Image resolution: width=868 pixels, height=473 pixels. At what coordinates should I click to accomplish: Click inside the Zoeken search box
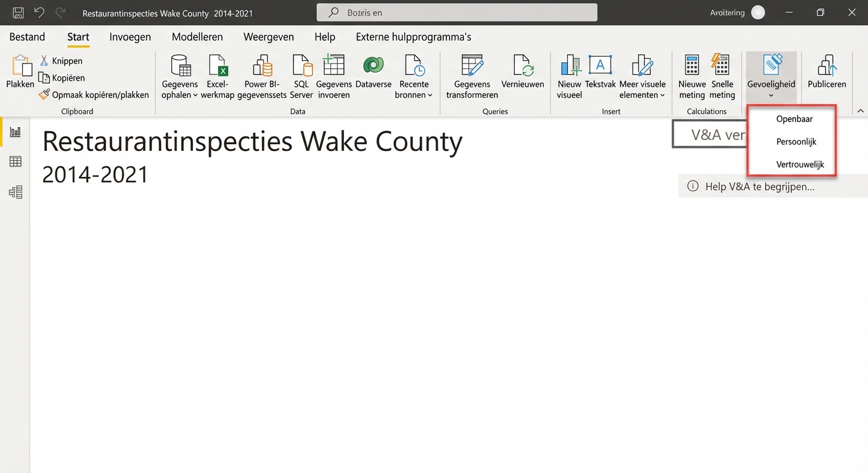click(456, 12)
